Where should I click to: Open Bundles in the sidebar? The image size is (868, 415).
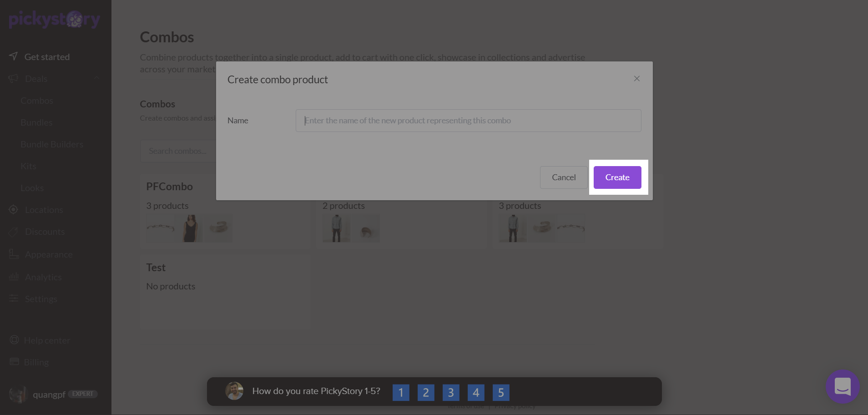36,122
